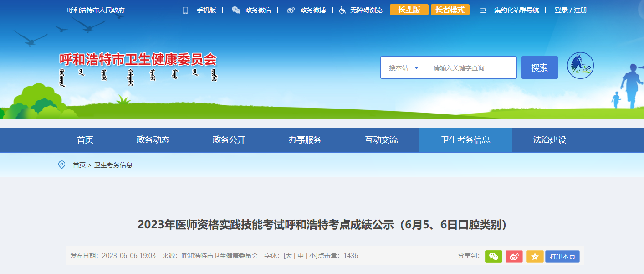644x274 pixels.
Task: Click the publish date 2023-06-06 19:03
Action: point(129,256)
